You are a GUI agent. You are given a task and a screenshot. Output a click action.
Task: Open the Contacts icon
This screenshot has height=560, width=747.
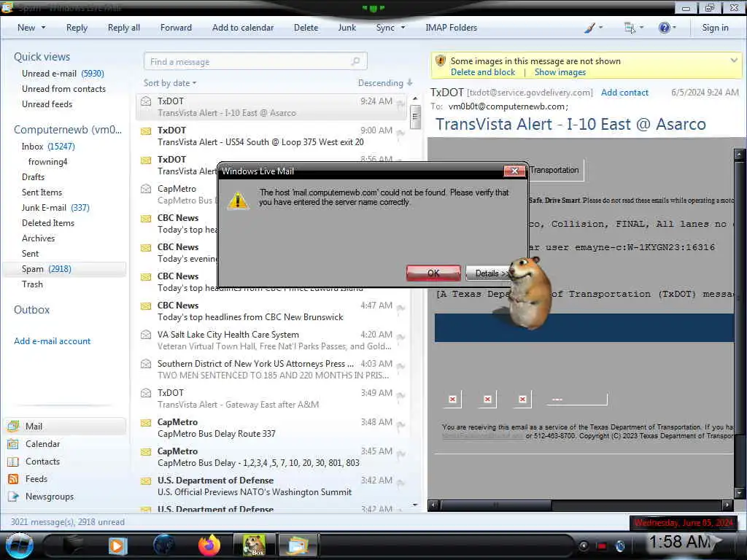[13, 462]
